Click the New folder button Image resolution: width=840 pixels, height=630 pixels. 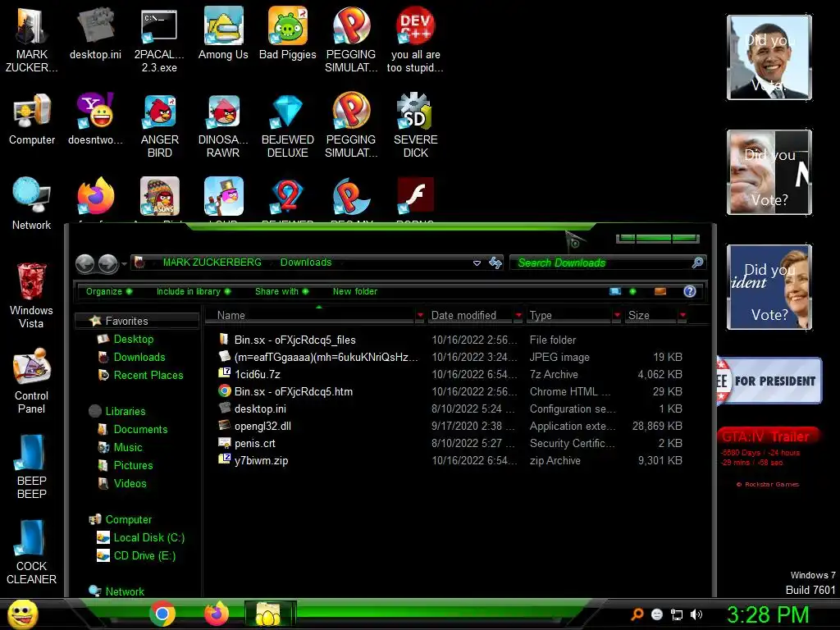click(x=355, y=291)
